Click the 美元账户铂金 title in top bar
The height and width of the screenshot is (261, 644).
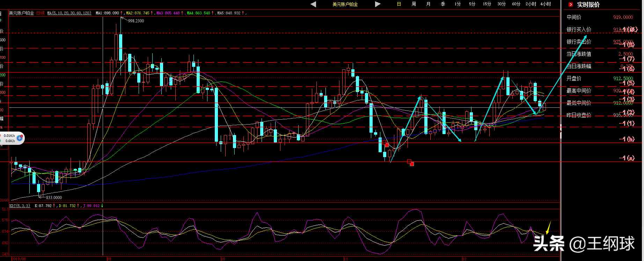pos(345,4)
